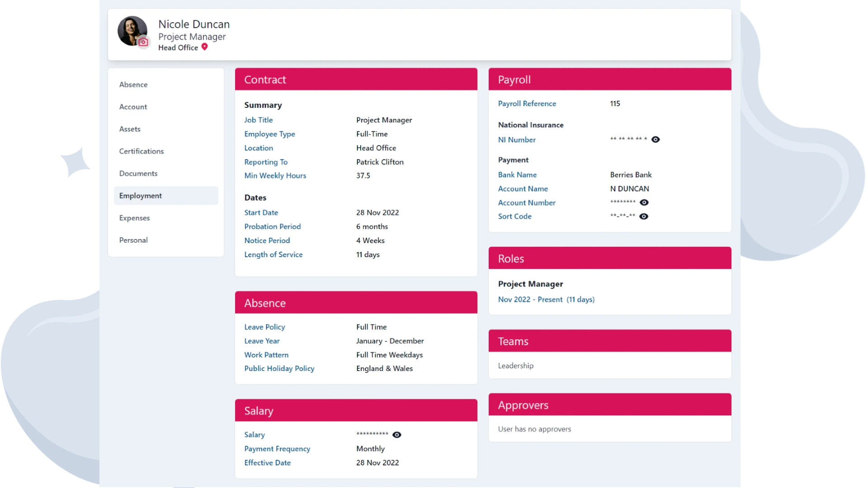
Task: Open the Expenses section
Action: [x=134, y=218]
